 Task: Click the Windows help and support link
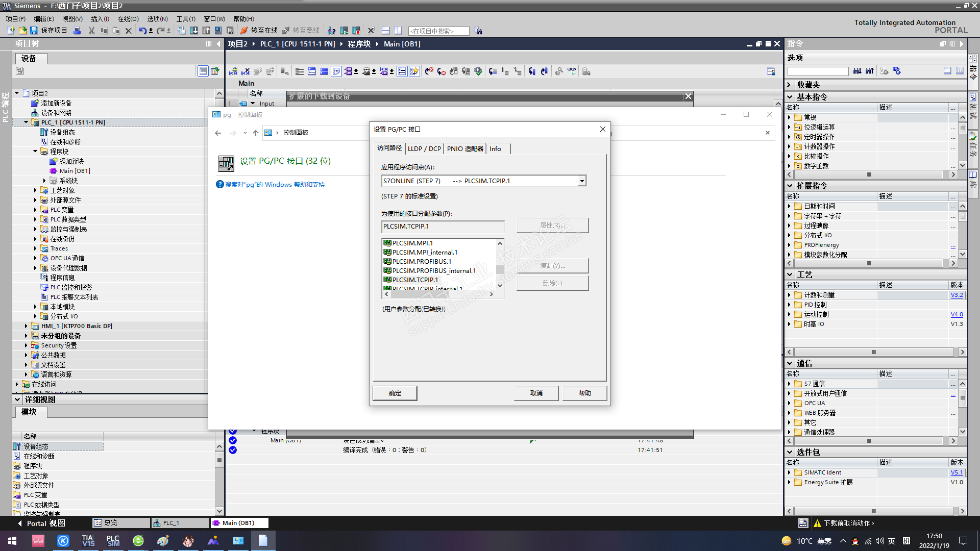[x=275, y=185]
